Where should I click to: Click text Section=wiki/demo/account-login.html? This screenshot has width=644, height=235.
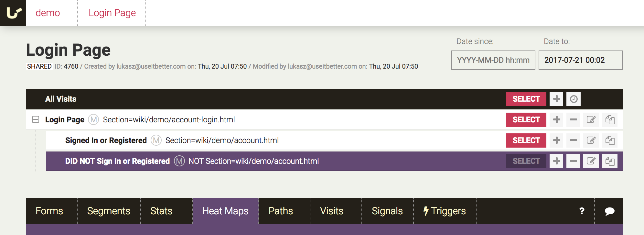point(169,120)
